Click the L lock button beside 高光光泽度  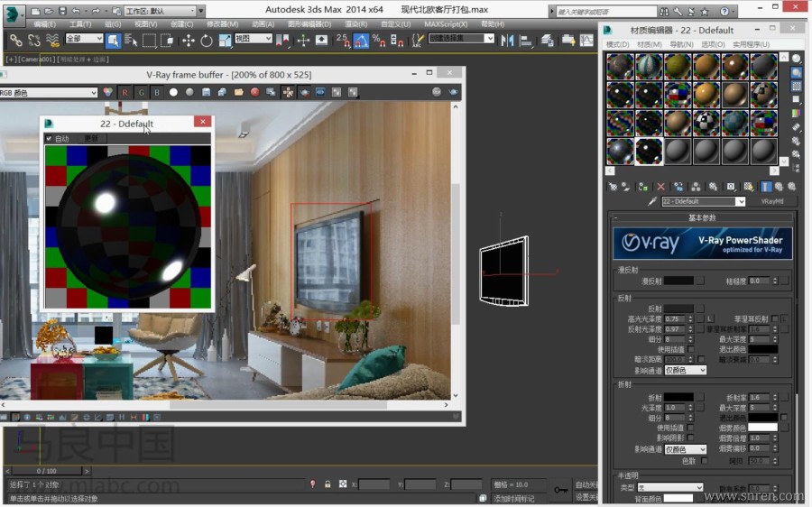(x=710, y=318)
